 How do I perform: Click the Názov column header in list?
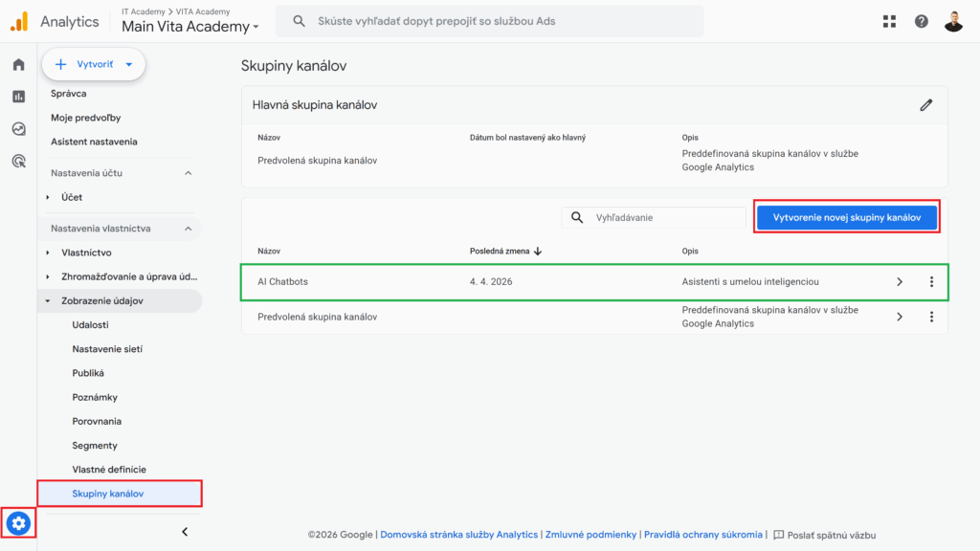tap(269, 252)
